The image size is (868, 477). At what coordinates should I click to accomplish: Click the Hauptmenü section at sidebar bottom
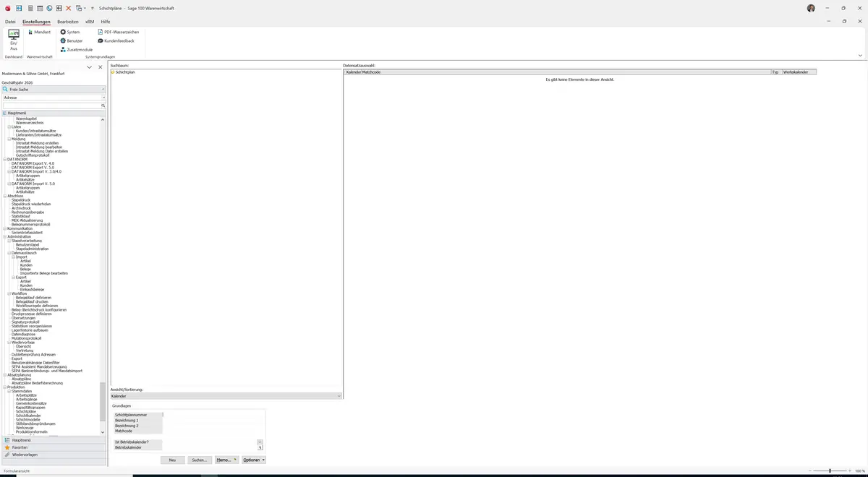pos(54,440)
